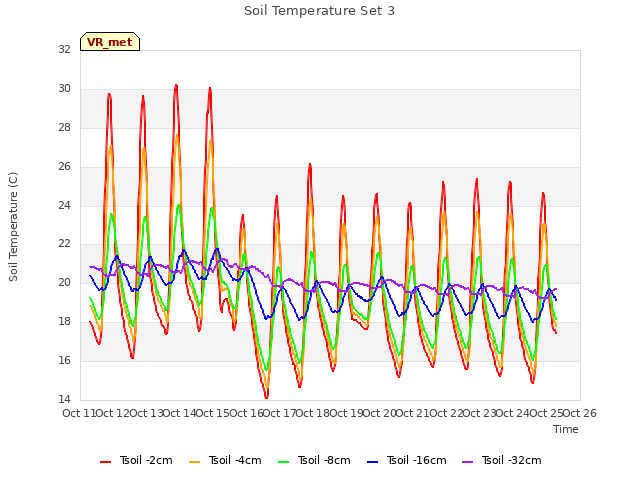Select the Tsoil -32cm legend label
Screen dimensions: 640x480
coord(511,460)
